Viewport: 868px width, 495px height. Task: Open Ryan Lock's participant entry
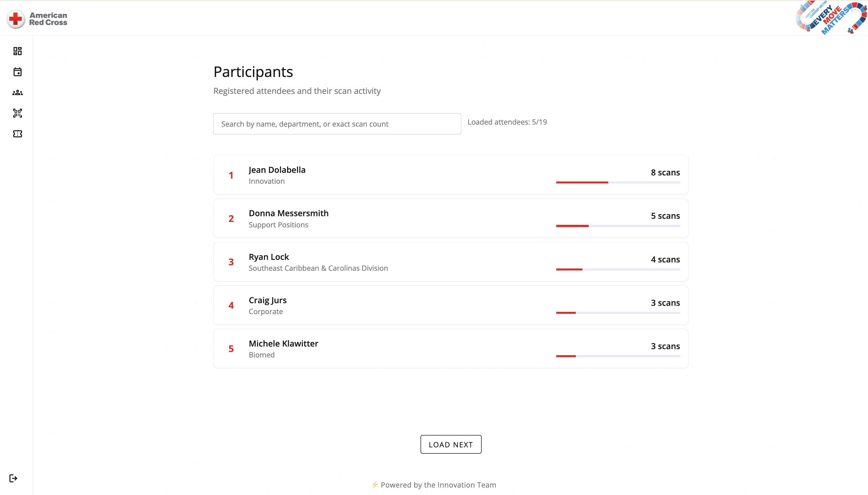[451, 262]
